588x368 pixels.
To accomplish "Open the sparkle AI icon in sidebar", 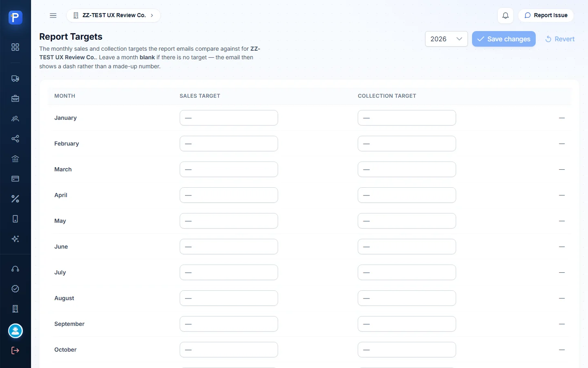I will tap(15, 239).
